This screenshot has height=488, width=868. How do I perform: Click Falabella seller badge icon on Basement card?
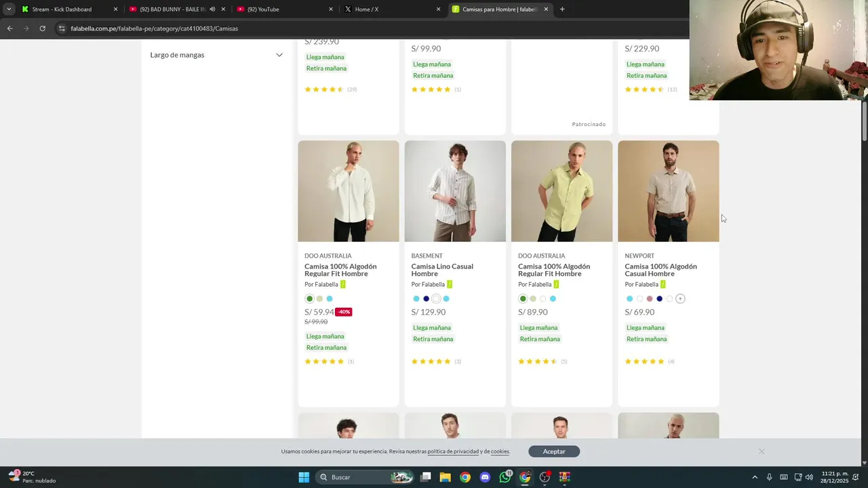450,285
